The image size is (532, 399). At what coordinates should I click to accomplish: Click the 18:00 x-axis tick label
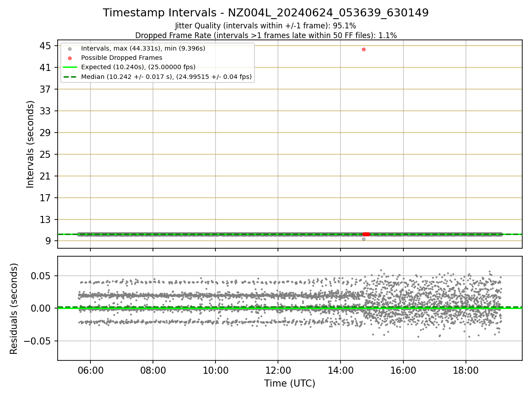pos(465,370)
